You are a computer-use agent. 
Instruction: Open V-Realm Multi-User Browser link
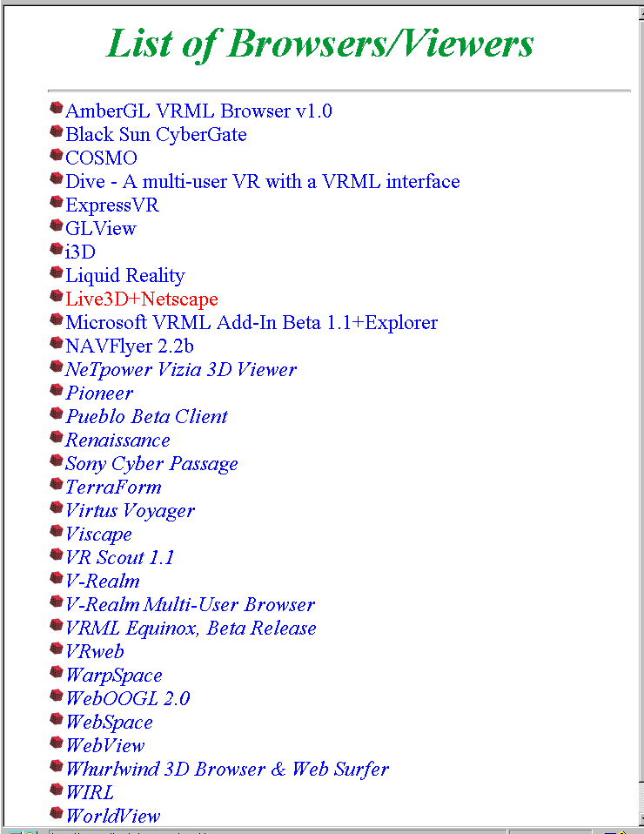tap(190, 604)
